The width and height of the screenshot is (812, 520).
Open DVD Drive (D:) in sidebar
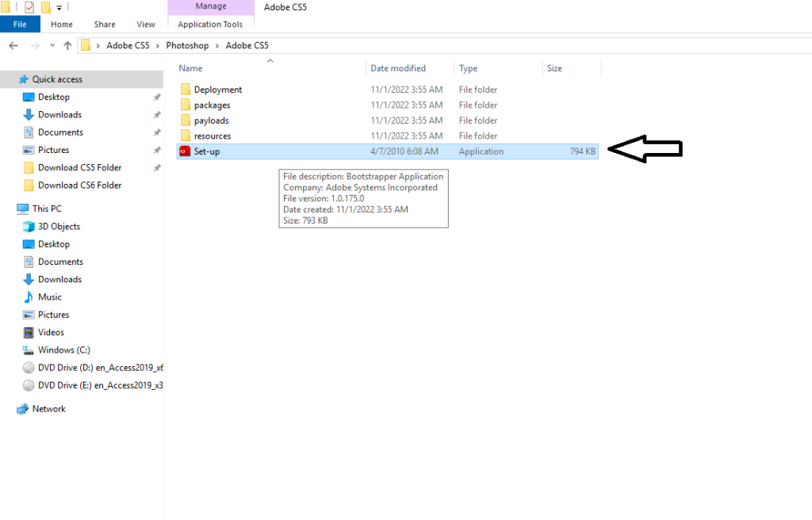[x=101, y=368]
